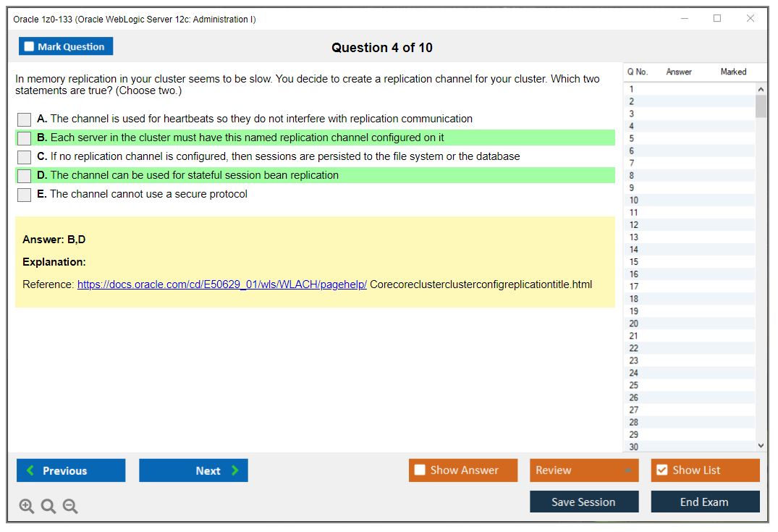Image resolution: width=778 pixels, height=532 pixels.
Task: Maximize the exam window
Action: click(717, 19)
